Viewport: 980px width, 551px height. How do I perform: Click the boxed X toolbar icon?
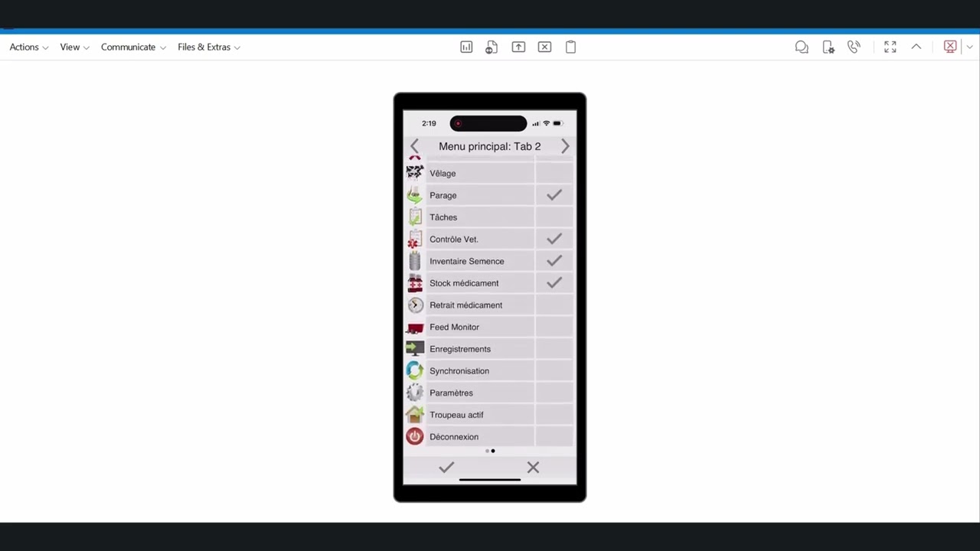coord(544,47)
